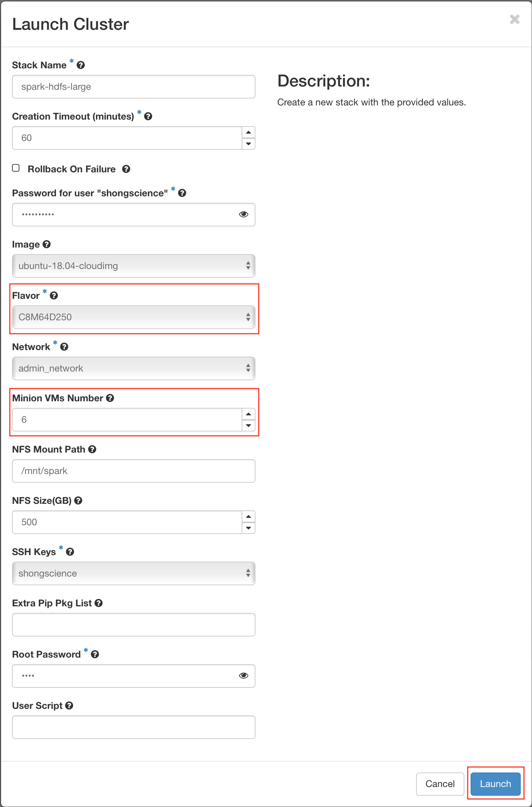
Task: Decrease NFS Size with down arrow
Action: (x=249, y=528)
